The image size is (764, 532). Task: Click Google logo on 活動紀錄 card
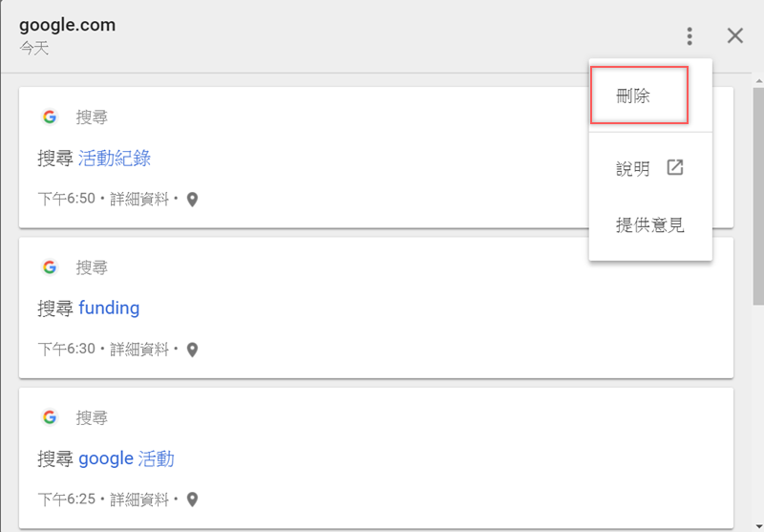click(x=50, y=117)
